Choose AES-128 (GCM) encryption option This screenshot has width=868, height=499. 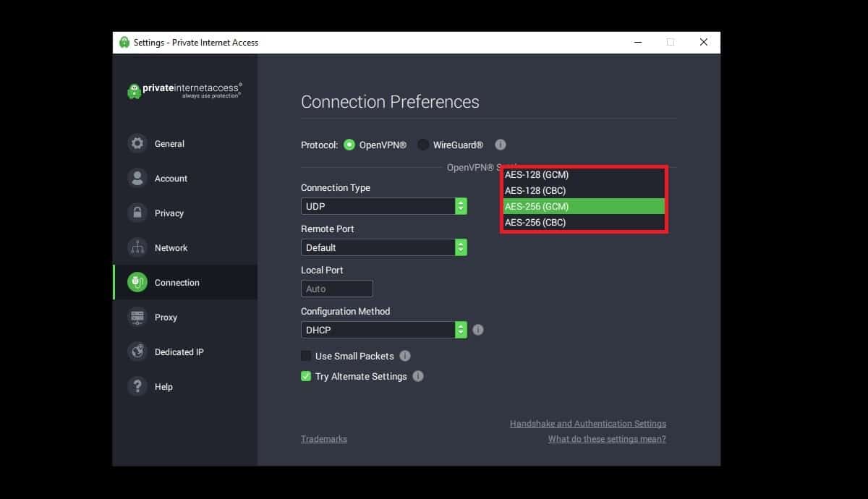584,175
